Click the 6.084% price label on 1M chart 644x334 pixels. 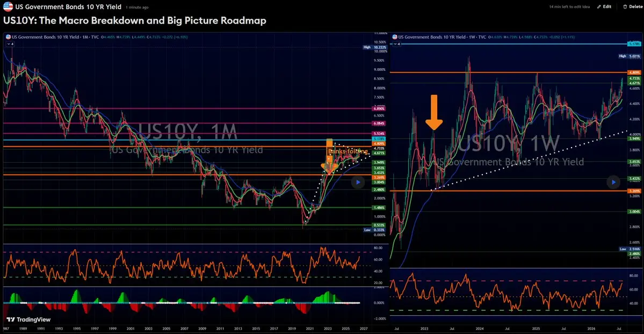(x=379, y=124)
